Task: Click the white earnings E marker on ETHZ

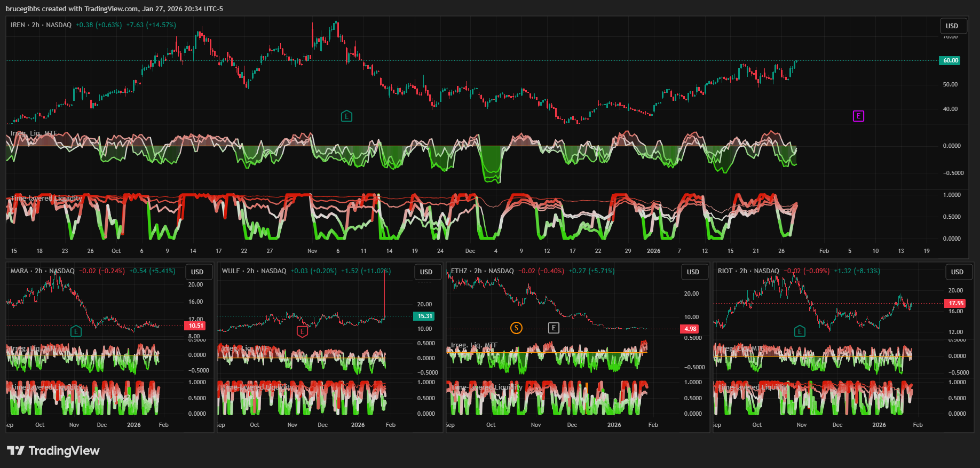Action: point(554,328)
